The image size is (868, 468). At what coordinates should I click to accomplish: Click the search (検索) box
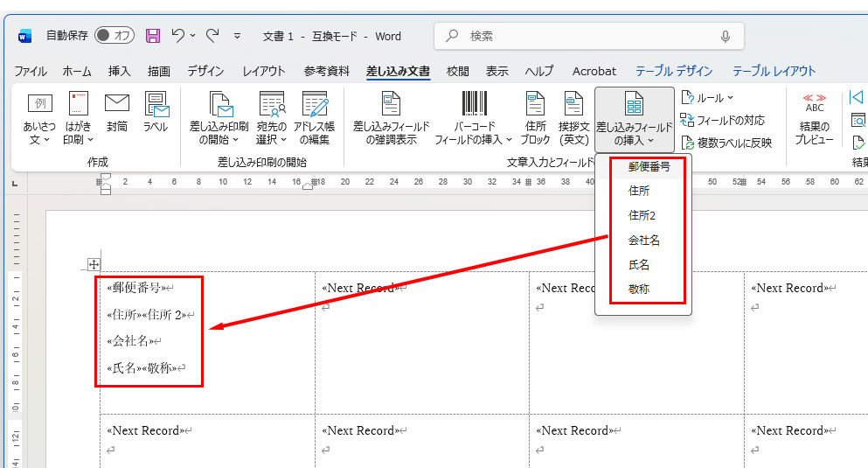(x=589, y=36)
